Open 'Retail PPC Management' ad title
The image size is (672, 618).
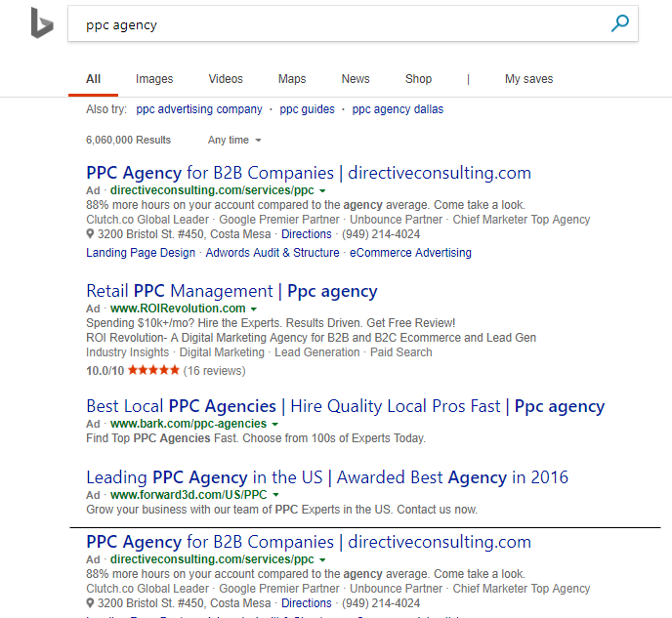click(231, 291)
